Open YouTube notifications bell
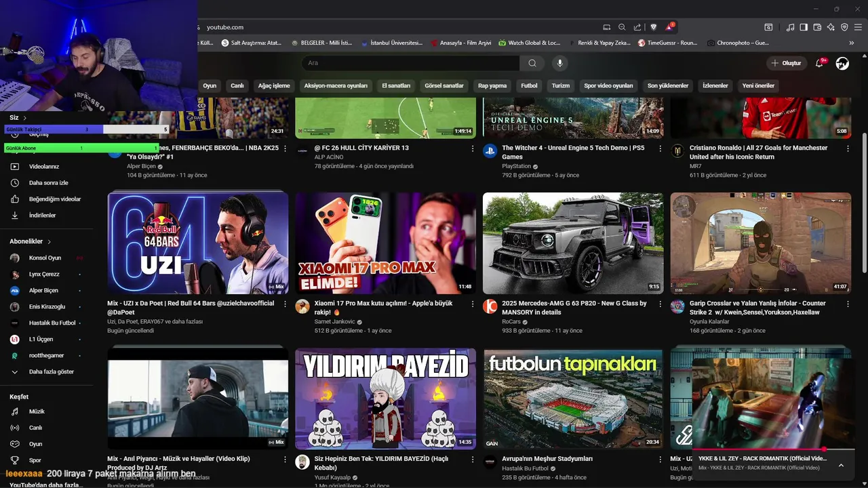Viewport: 868px width, 488px height. point(819,63)
